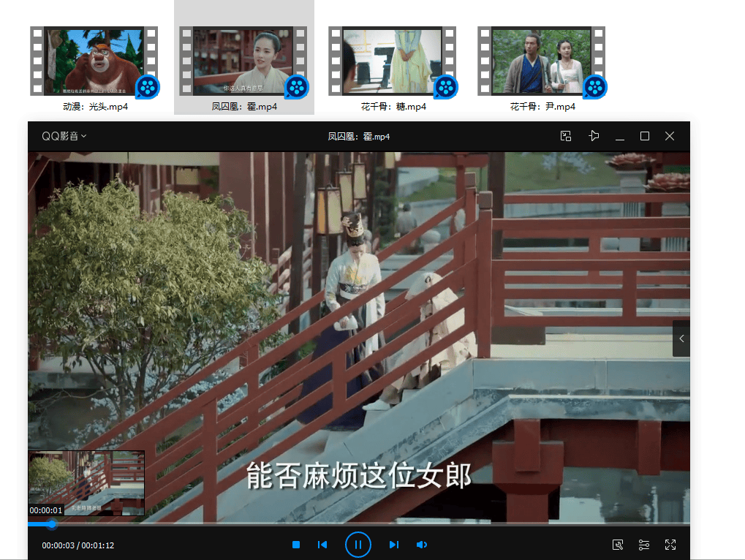The width and height of the screenshot is (745, 560).
Task: Enter fullscreen mode
Action: (670, 545)
